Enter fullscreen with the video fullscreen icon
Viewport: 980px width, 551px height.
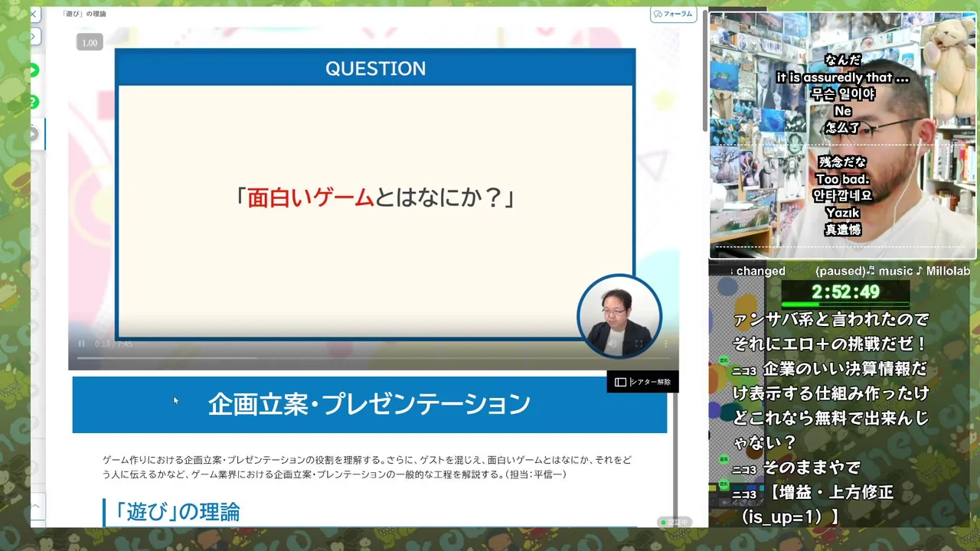[639, 344]
